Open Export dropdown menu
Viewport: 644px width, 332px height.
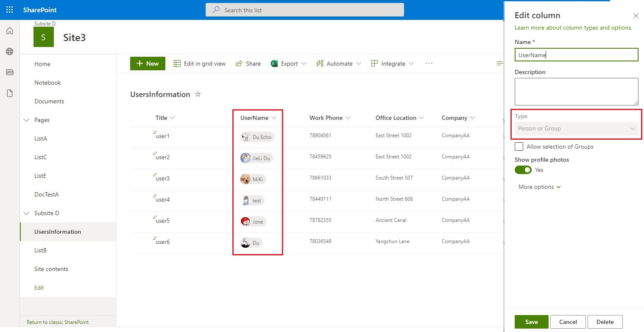pyautogui.click(x=304, y=64)
